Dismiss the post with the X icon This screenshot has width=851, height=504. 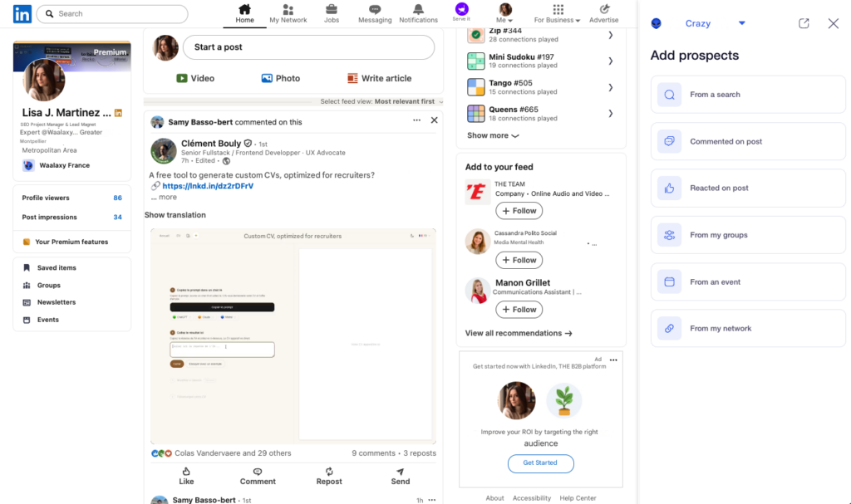click(x=434, y=120)
